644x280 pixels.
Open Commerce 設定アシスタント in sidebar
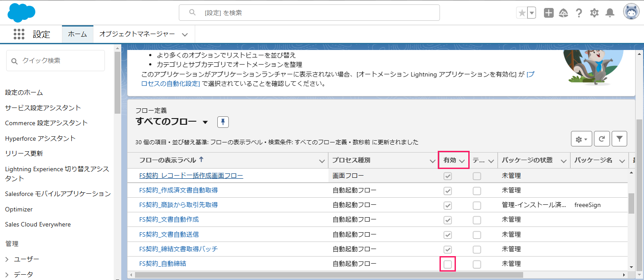click(46, 123)
